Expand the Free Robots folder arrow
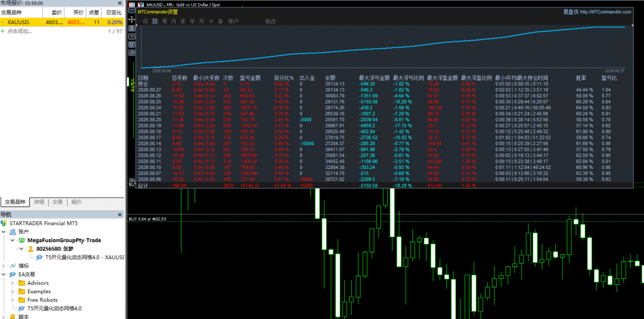 [13, 300]
